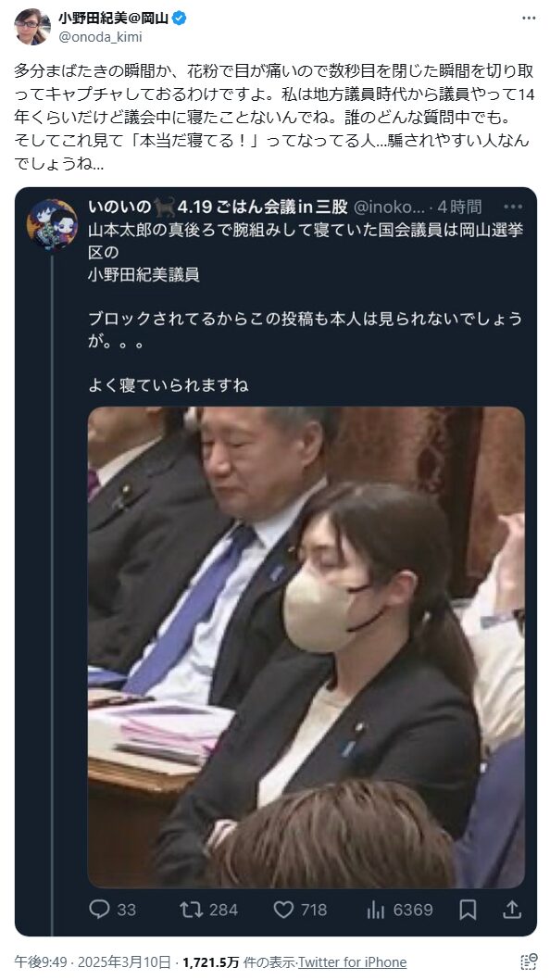Viewport: 550px width, 980px height.
Task: Click the quoted user's round avatar
Action: [52, 224]
